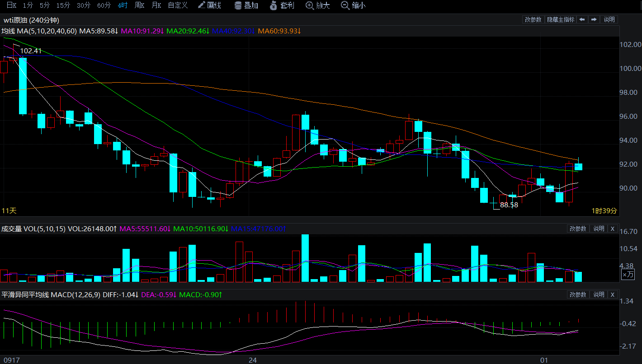Click the 均线 MA(5,10,20,40,60) indicator label
This screenshot has width=642, height=364.
click(39, 31)
